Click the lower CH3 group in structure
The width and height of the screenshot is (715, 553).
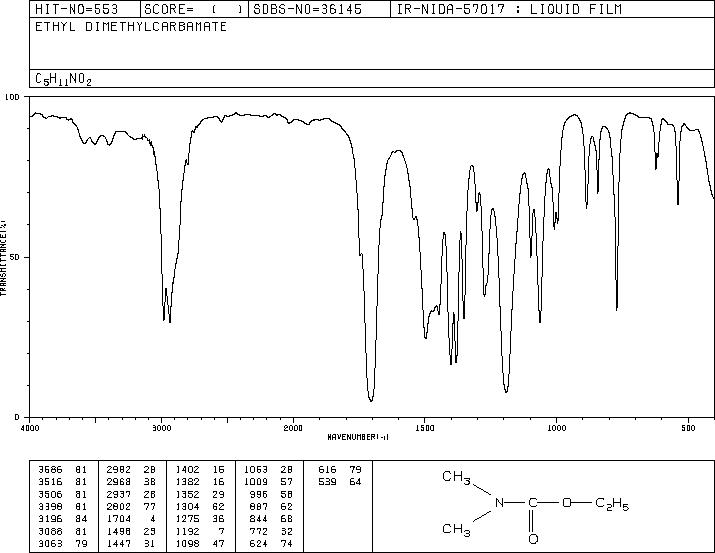click(x=456, y=529)
